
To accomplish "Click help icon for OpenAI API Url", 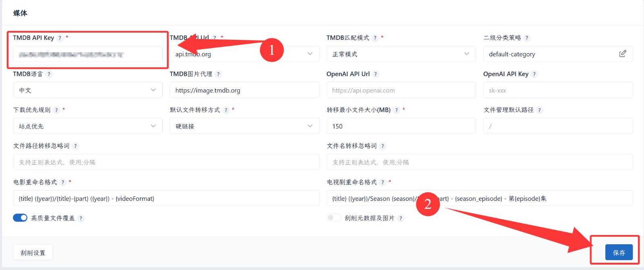I will [376, 74].
